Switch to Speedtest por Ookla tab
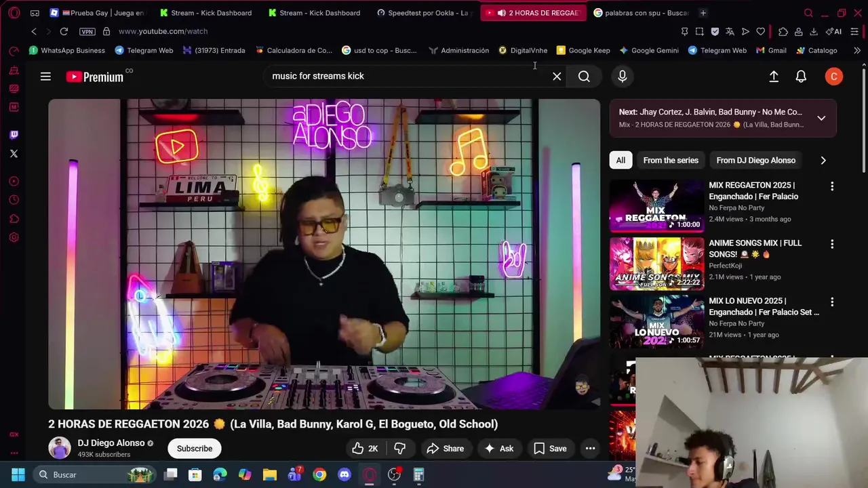The image size is (868, 488). tap(424, 13)
